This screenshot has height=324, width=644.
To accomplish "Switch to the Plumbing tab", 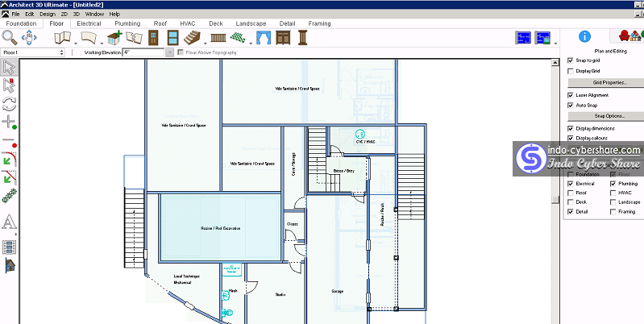I will pyautogui.click(x=127, y=23).
